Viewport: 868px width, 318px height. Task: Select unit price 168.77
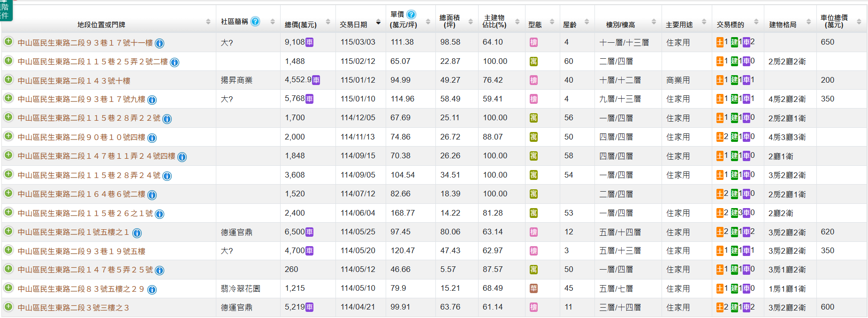403,213
